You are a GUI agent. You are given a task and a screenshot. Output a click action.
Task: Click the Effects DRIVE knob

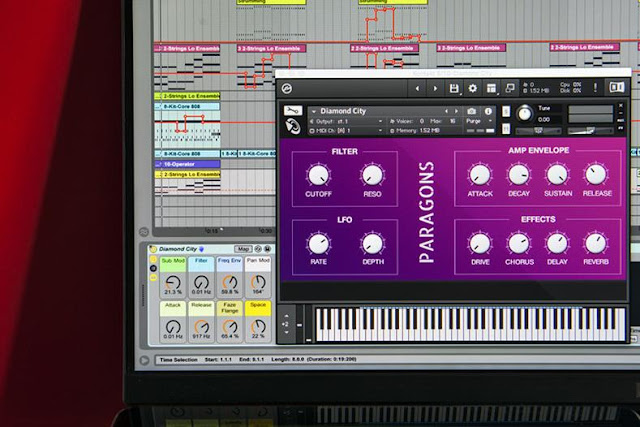click(x=480, y=243)
